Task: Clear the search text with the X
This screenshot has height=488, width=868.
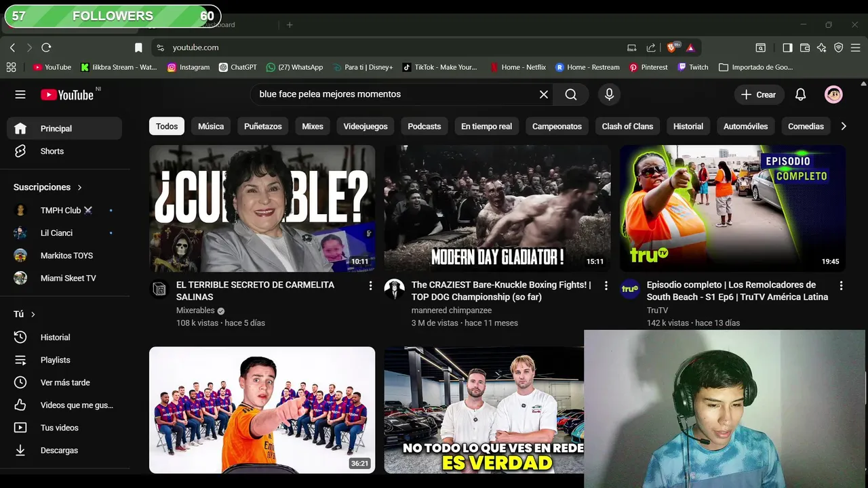Action: (544, 95)
